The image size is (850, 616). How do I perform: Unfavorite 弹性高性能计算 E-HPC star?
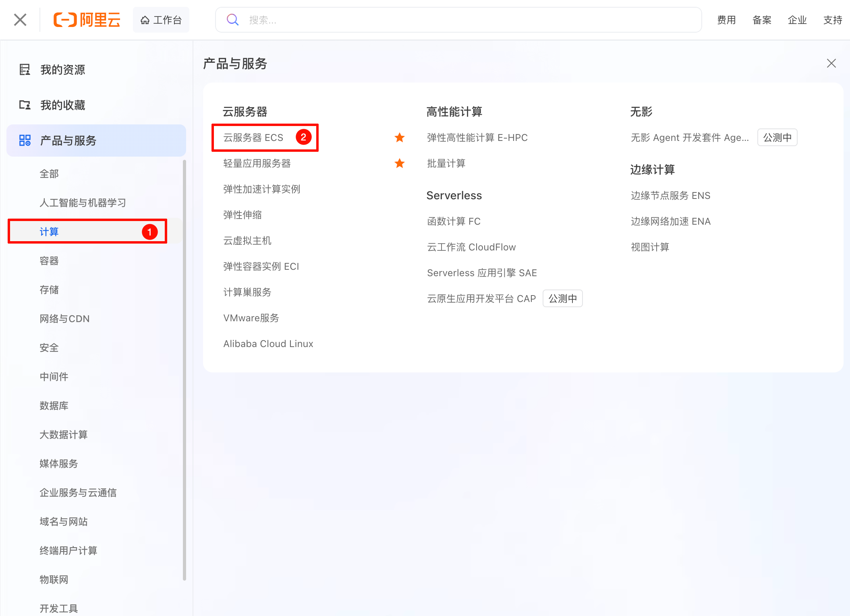click(399, 138)
